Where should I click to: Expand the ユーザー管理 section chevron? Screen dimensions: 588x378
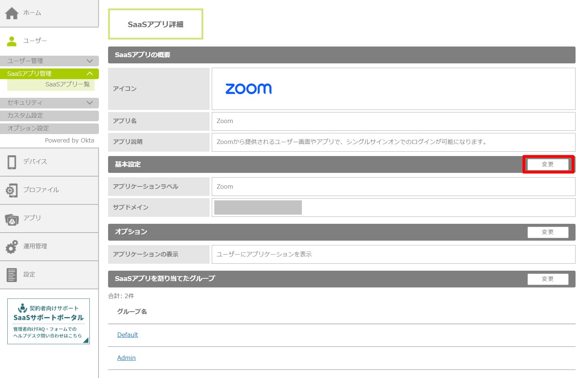pos(90,61)
